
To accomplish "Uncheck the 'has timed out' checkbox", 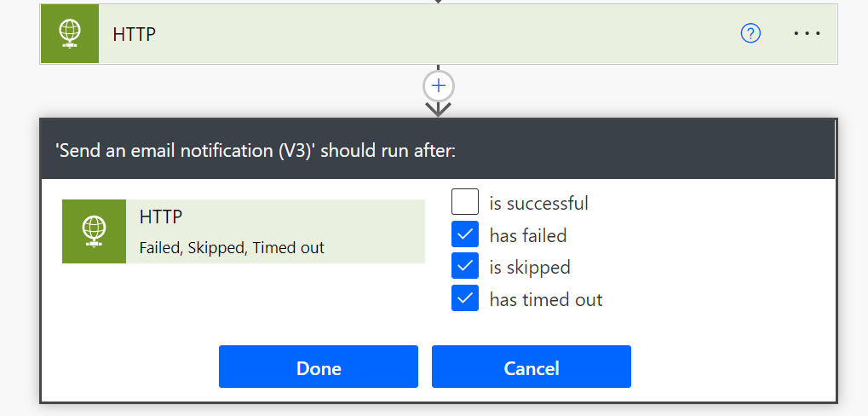I will point(465,298).
